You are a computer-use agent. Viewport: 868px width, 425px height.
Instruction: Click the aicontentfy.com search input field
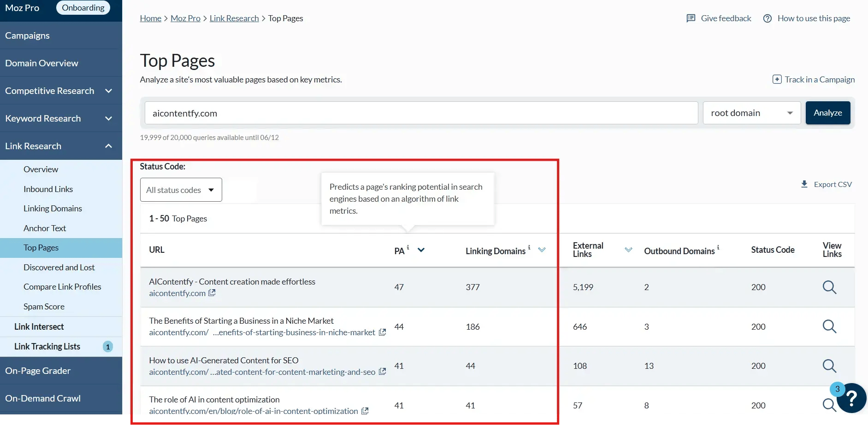[421, 113]
